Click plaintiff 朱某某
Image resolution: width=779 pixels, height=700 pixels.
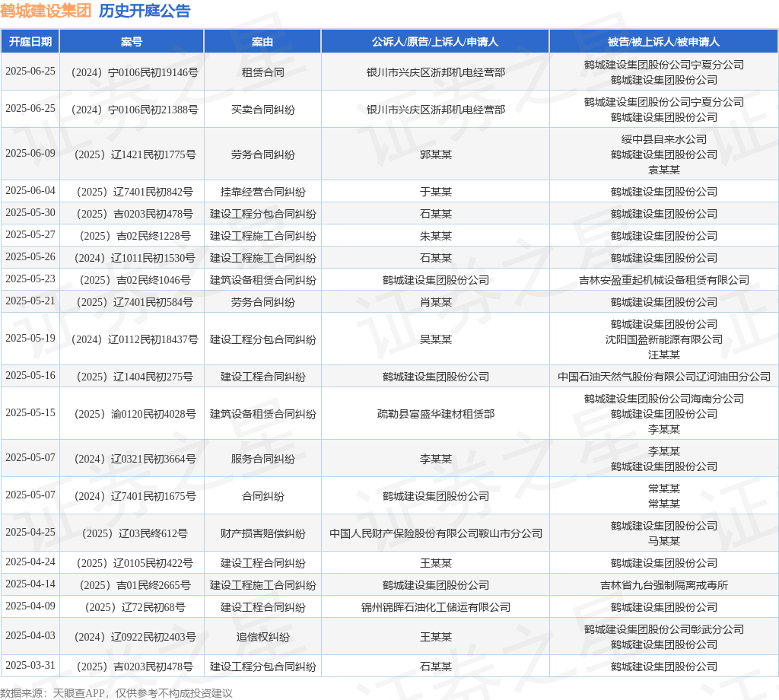click(436, 236)
